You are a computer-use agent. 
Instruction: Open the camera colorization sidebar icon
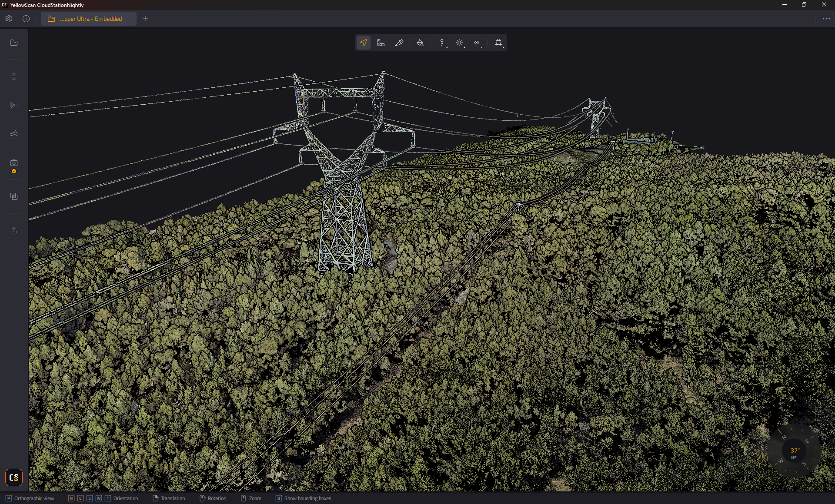click(x=14, y=162)
